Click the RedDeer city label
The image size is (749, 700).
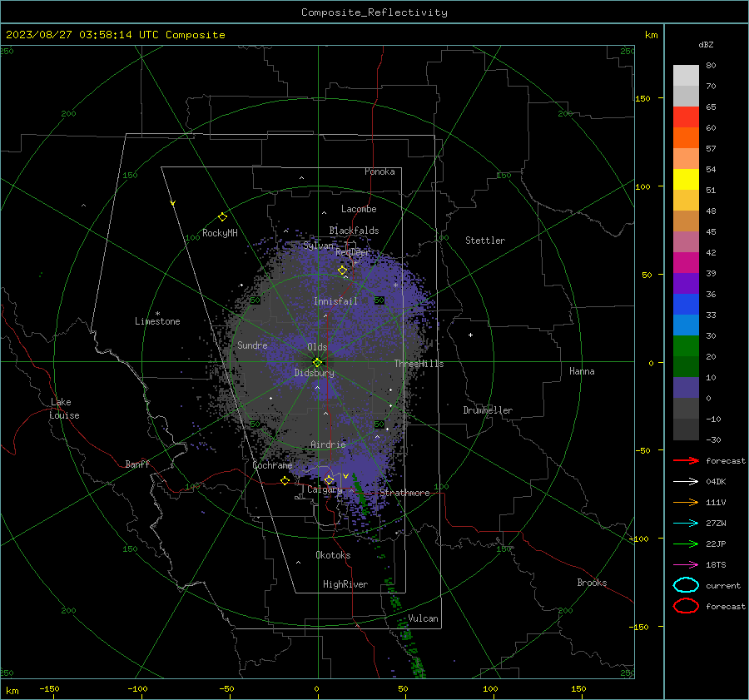coord(353,252)
